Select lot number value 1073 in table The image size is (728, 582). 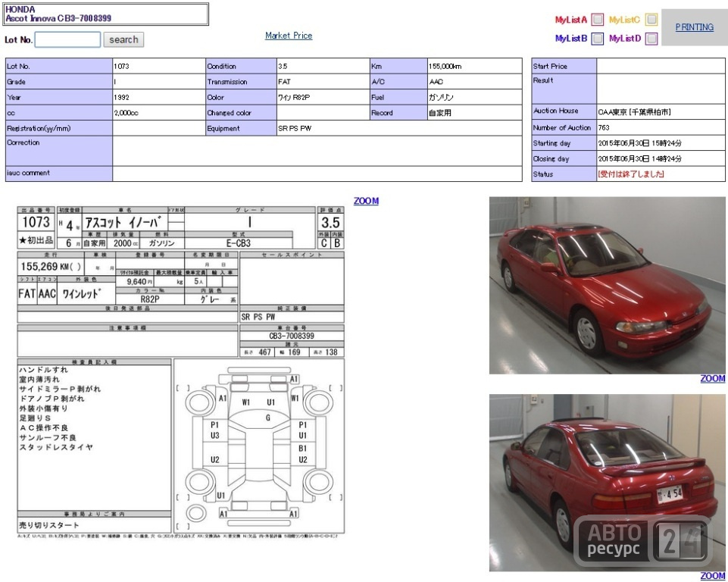click(122, 66)
